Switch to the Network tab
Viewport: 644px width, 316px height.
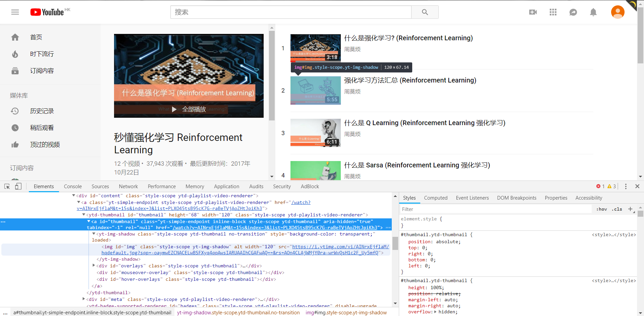point(128,187)
